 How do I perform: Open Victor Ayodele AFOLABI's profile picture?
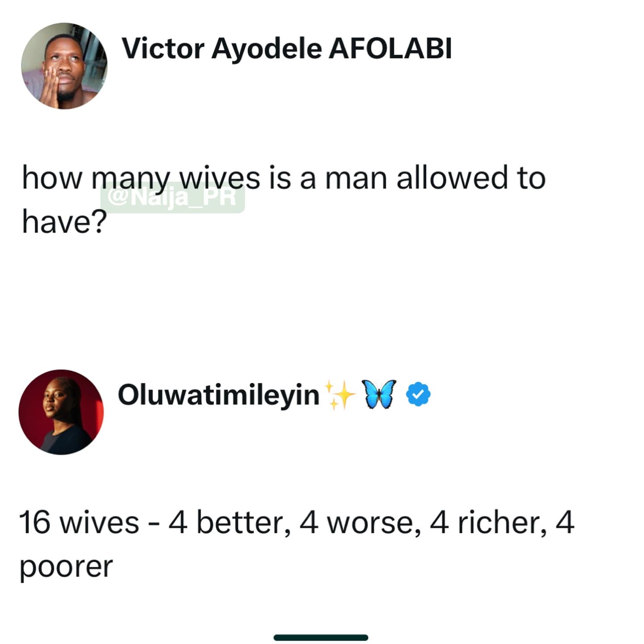click(64, 66)
